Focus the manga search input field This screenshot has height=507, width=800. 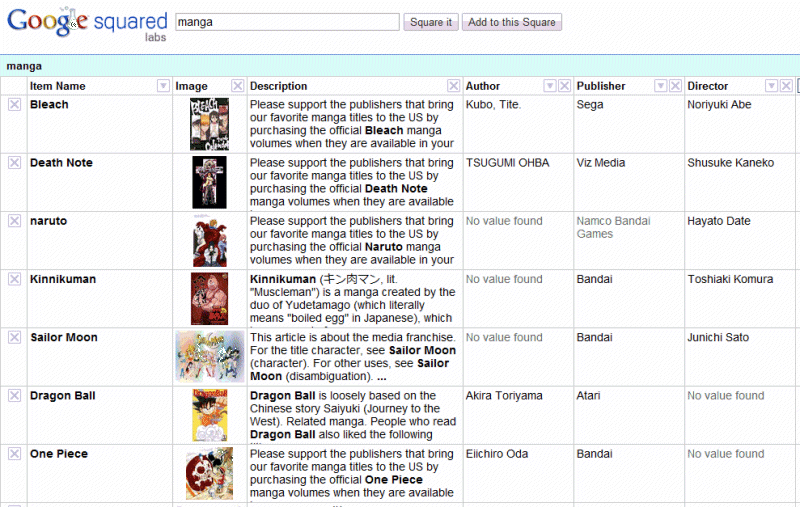(x=287, y=22)
